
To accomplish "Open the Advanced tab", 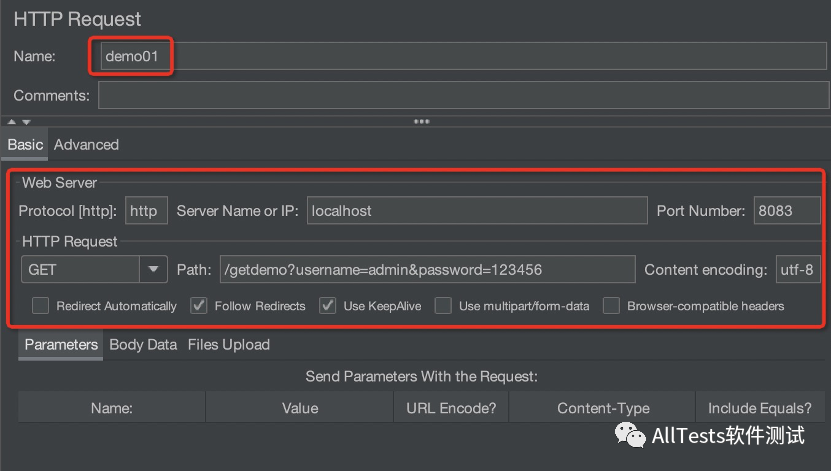I will 86,144.
